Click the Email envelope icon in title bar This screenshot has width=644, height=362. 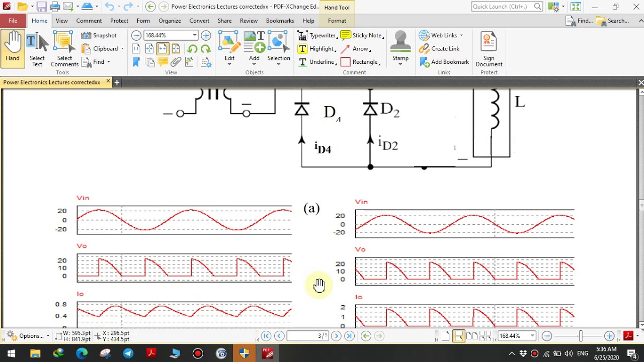click(67, 7)
